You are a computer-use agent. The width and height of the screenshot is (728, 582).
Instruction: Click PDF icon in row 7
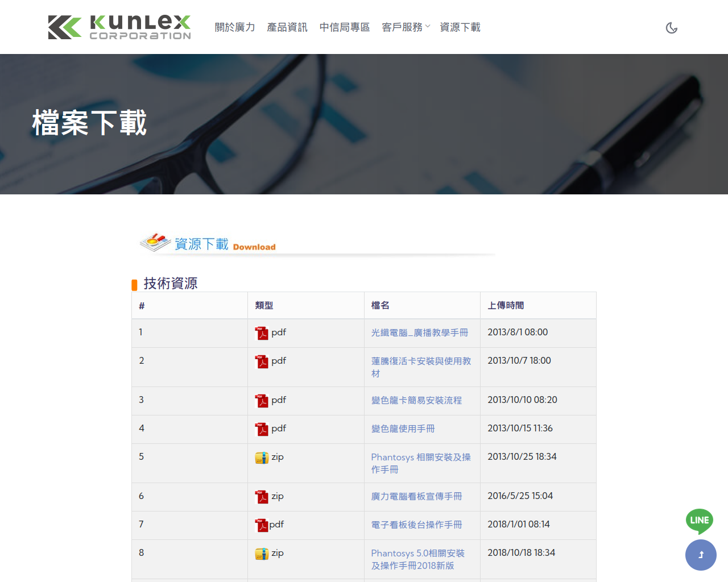pos(262,525)
